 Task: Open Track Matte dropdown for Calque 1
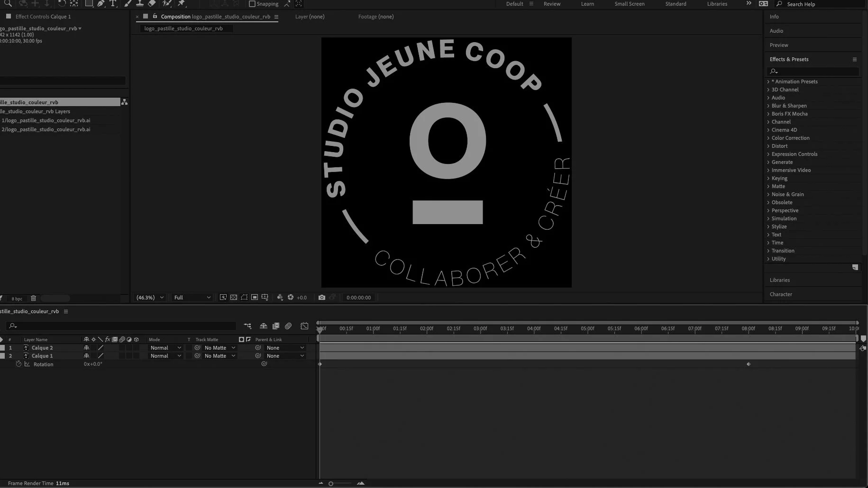click(x=219, y=356)
